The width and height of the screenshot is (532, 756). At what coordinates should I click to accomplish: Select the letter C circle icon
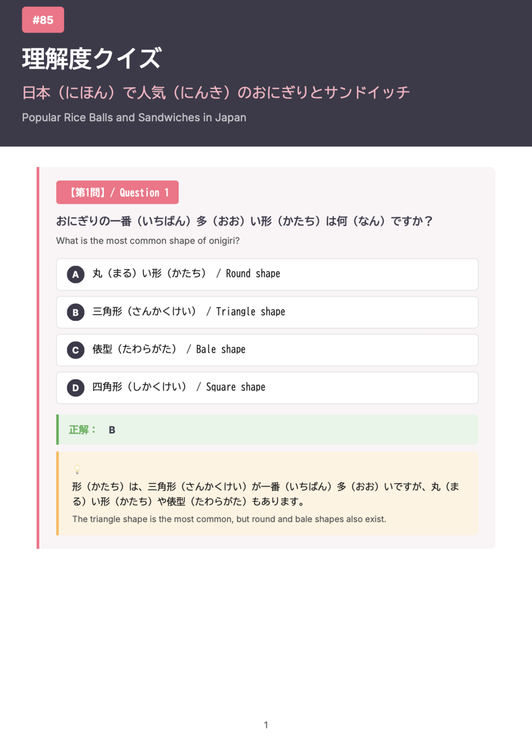pyautogui.click(x=76, y=350)
